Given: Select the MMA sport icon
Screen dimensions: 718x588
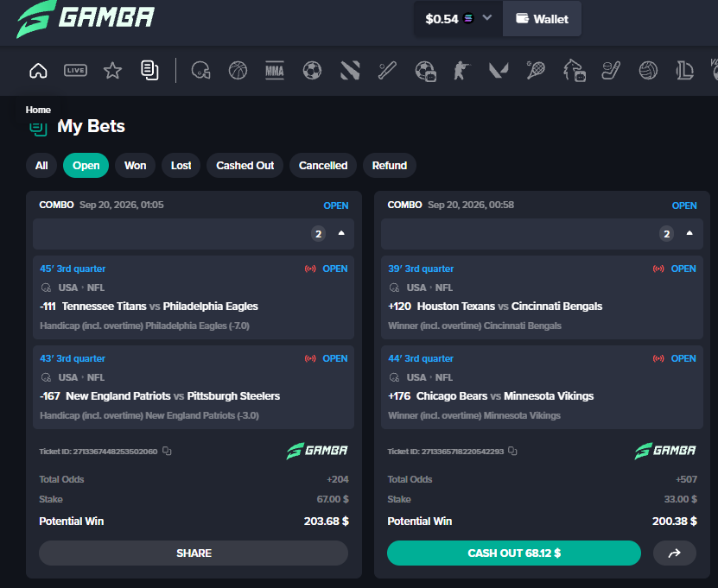Looking at the screenshot, I should coord(275,71).
